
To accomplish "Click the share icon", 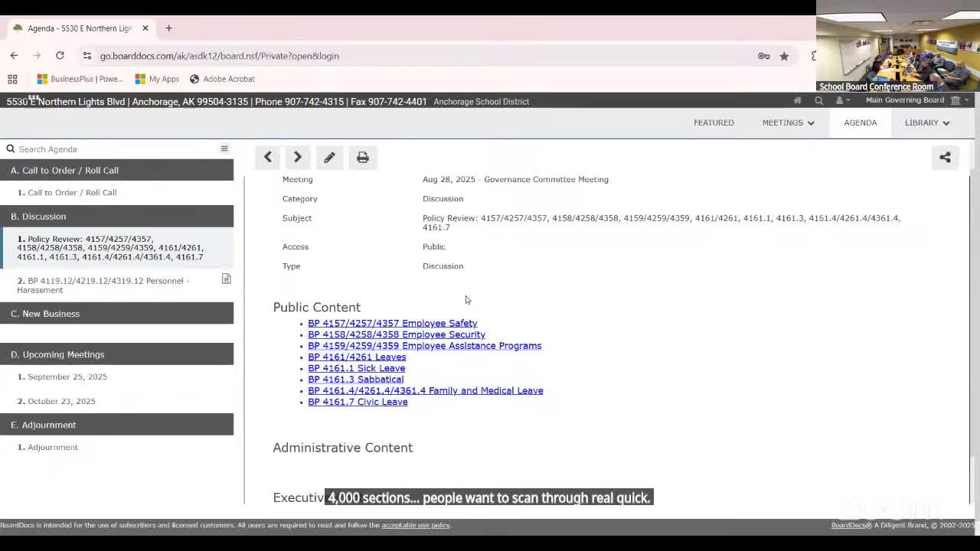I will 945,158.
